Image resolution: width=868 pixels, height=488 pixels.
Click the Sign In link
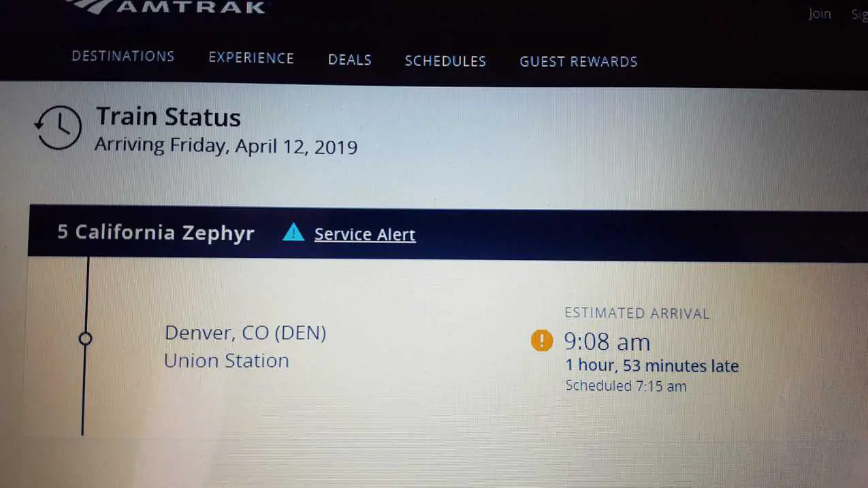click(x=859, y=15)
